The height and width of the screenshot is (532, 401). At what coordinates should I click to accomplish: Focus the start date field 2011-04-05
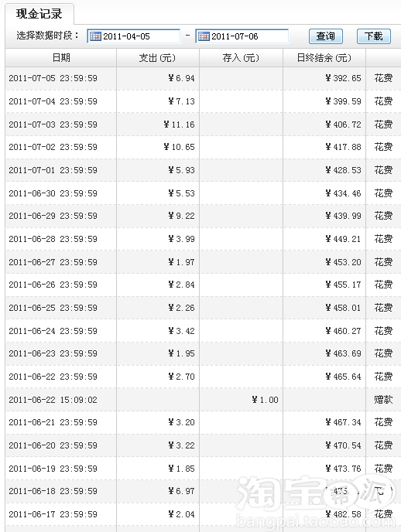(x=134, y=36)
